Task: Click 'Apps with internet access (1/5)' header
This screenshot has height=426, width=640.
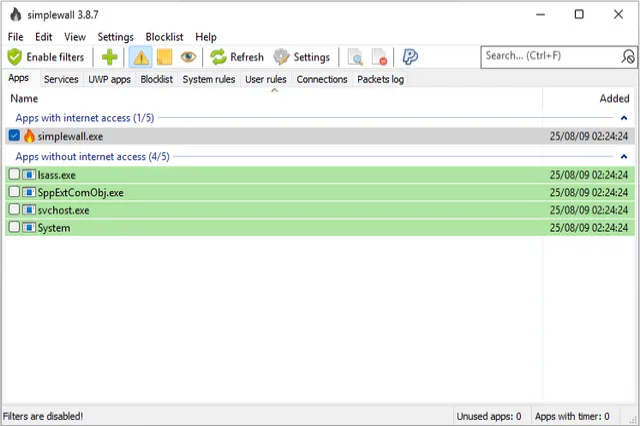Action: pyautogui.click(x=85, y=118)
